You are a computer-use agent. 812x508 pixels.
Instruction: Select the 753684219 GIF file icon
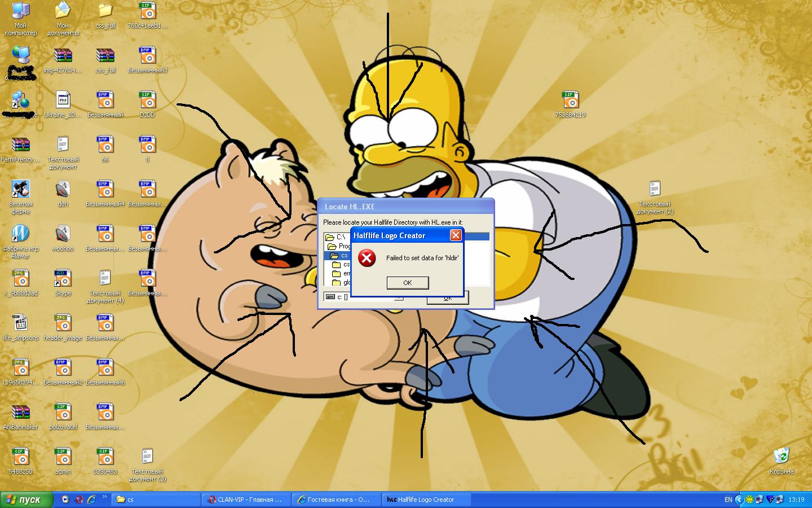tap(571, 105)
